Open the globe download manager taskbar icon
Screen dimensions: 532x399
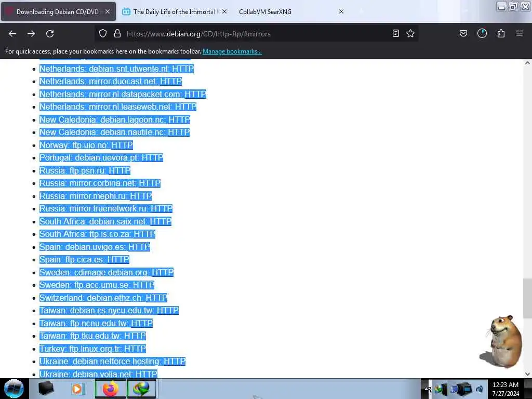(141, 389)
